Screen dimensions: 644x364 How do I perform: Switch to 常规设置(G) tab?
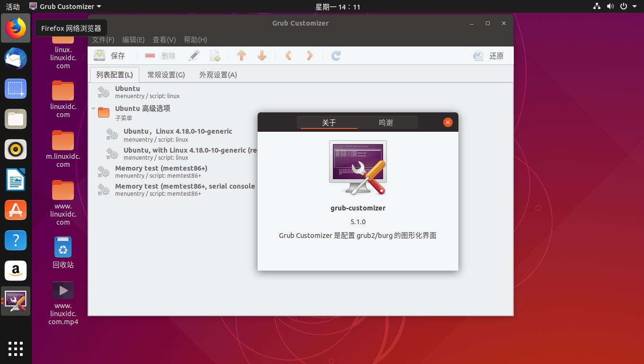pyautogui.click(x=166, y=74)
